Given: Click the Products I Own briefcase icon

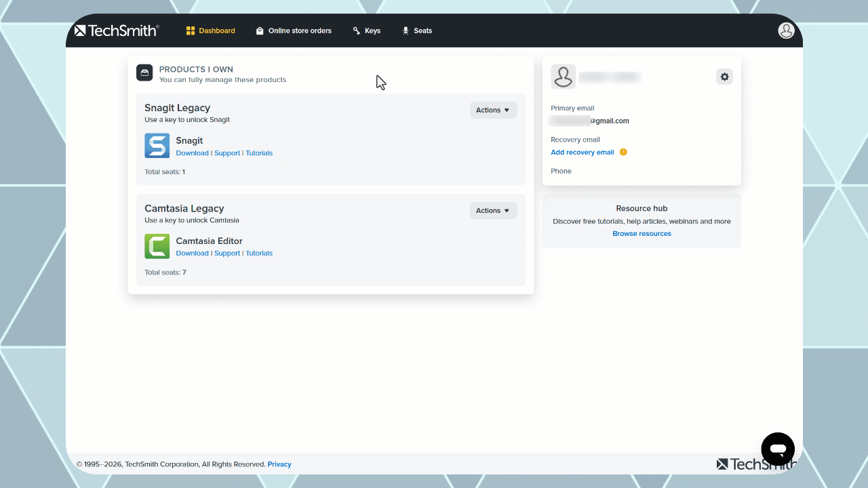Looking at the screenshot, I should (x=144, y=73).
